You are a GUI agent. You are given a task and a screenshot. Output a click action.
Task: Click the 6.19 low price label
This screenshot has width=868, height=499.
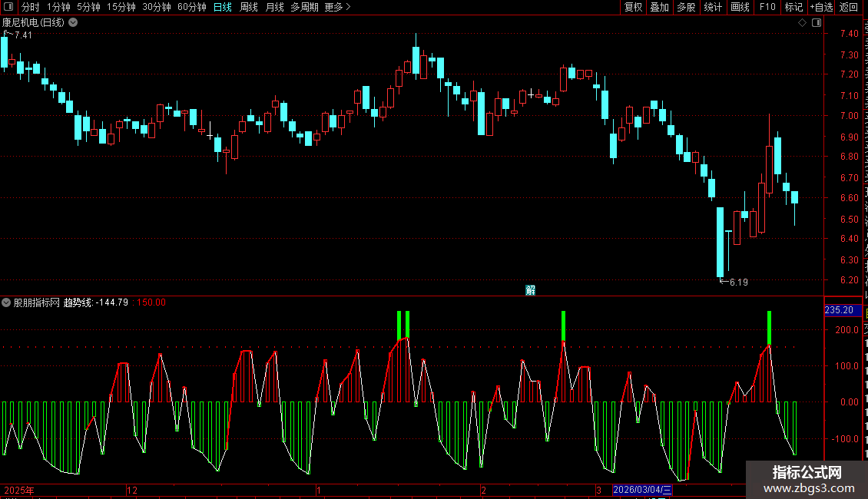[x=739, y=283]
